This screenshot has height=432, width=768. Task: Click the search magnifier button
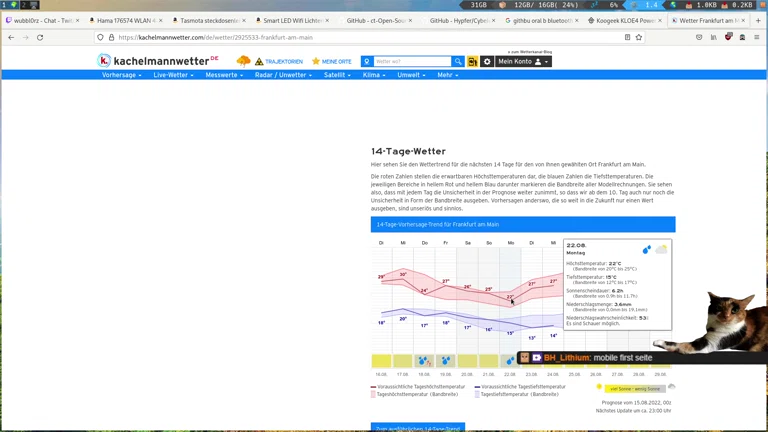click(x=458, y=61)
